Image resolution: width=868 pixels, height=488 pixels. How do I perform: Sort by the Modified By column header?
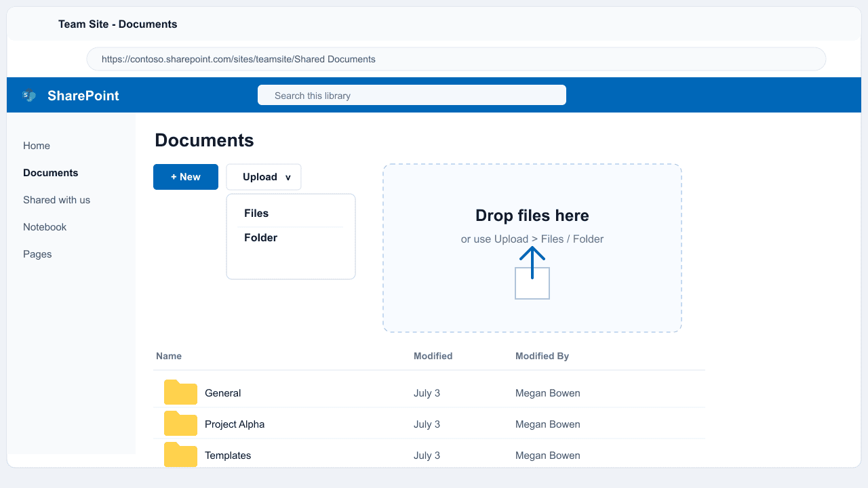click(542, 356)
